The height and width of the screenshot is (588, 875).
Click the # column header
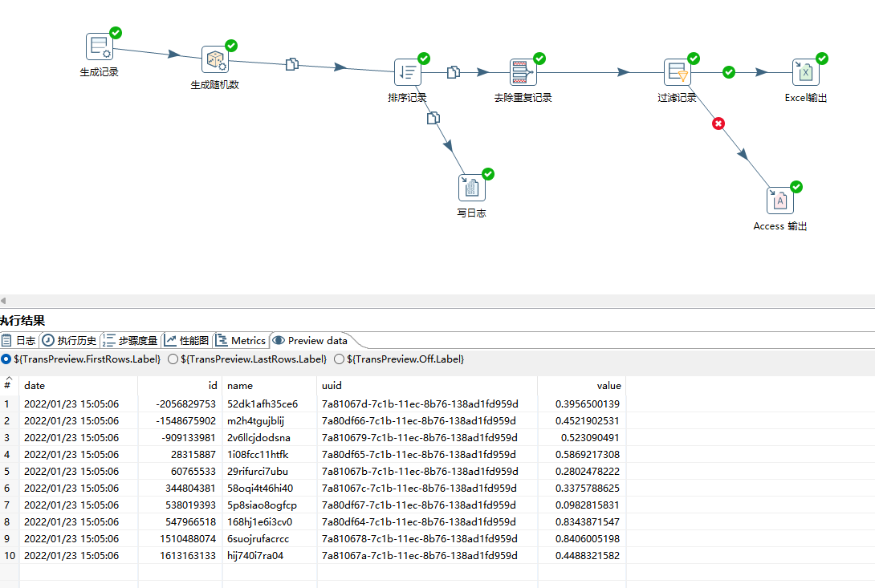point(10,386)
